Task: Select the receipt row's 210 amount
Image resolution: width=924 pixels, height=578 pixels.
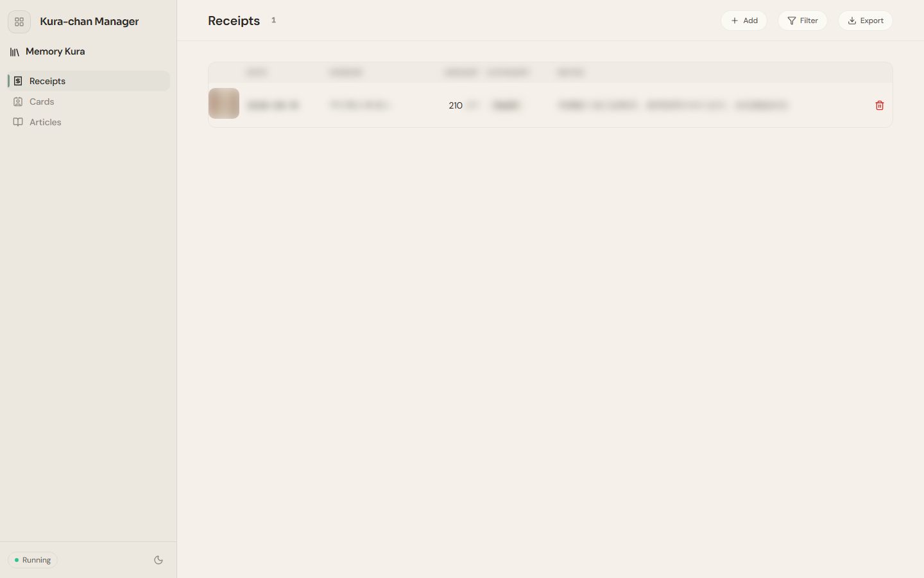Action: pos(456,105)
